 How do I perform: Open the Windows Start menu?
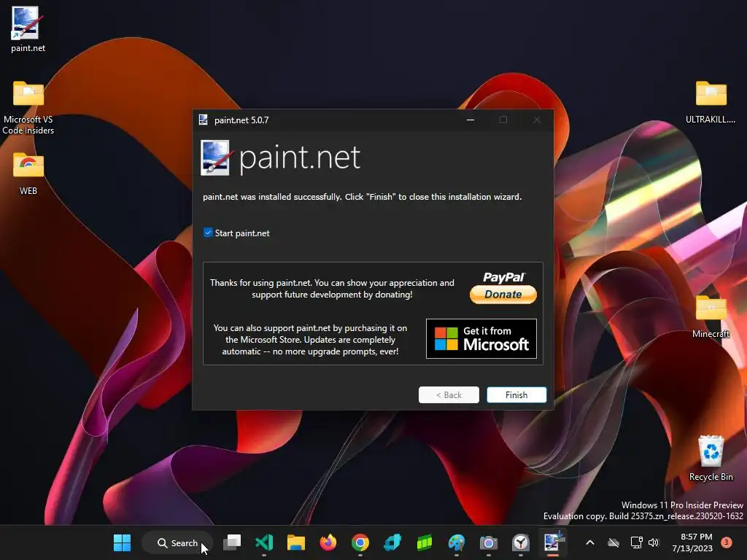pyautogui.click(x=122, y=542)
